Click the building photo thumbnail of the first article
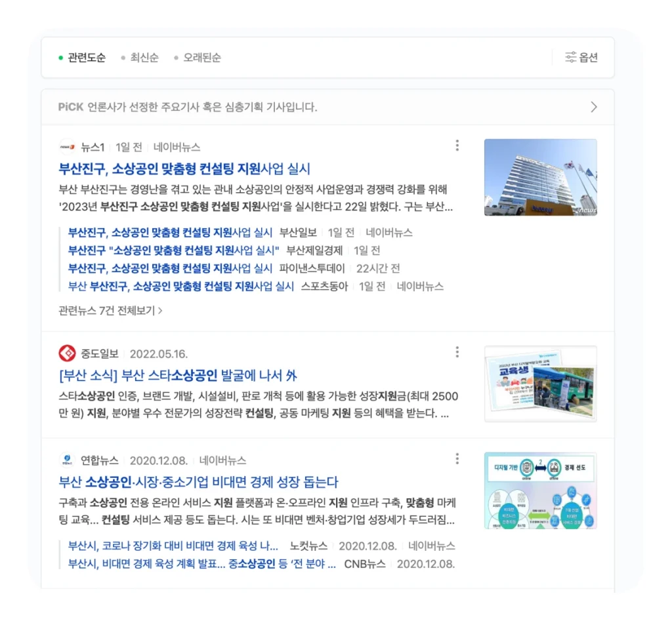Viewport: 672px width, 621px height. tap(540, 176)
